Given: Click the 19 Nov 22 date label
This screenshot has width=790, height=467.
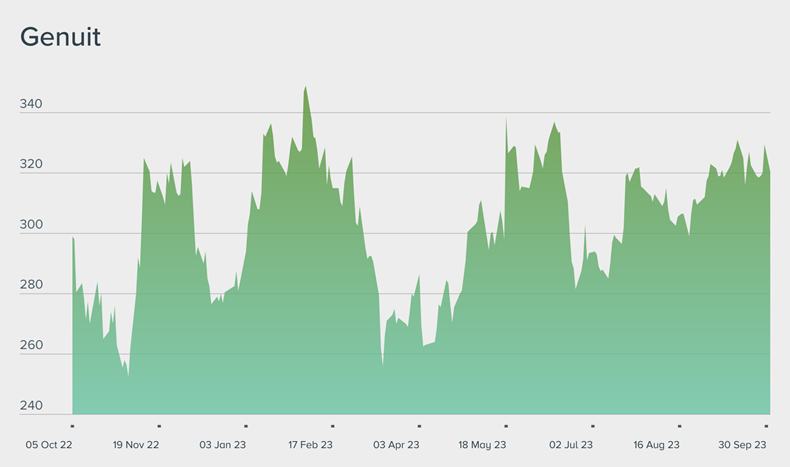Looking at the screenshot, I should pos(136,444).
